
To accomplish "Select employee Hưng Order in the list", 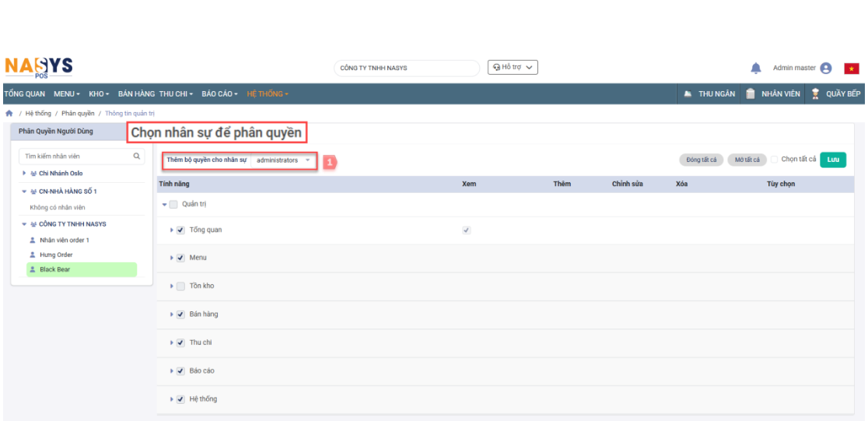I will tap(56, 254).
